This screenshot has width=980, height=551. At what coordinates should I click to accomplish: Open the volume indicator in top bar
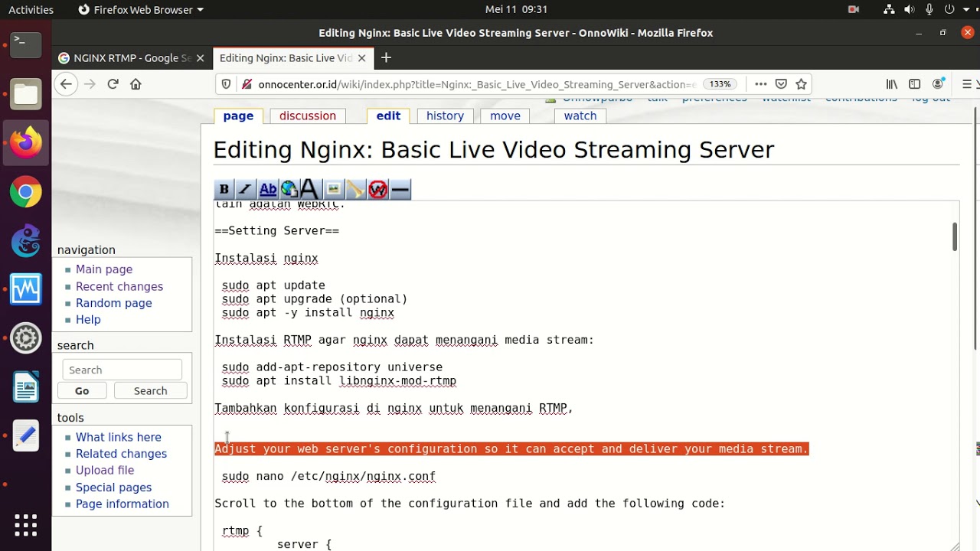(910, 9)
